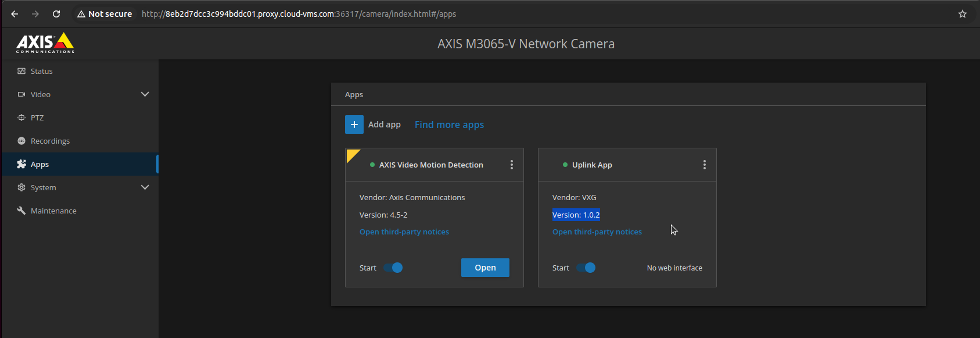The height and width of the screenshot is (338, 980).
Task: Disable the Uplink App Start toggle
Action: click(x=586, y=268)
